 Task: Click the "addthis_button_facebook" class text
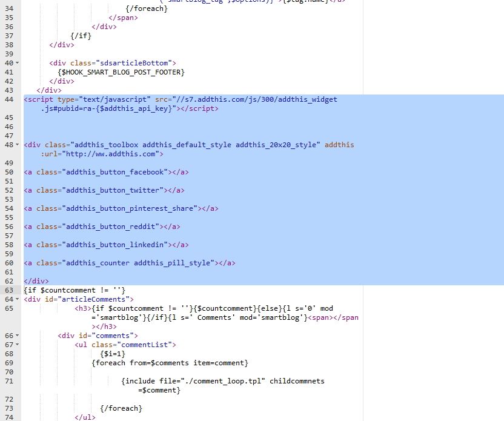pos(114,172)
